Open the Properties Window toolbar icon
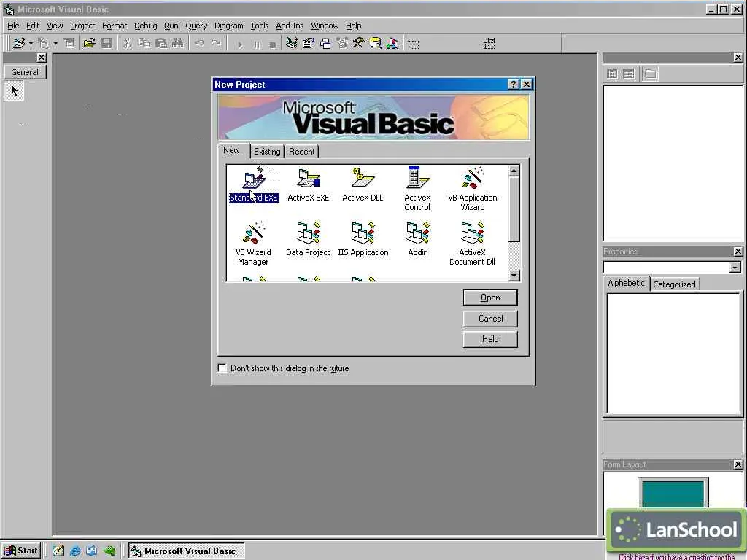The width and height of the screenshot is (747, 560). [x=309, y=44]
